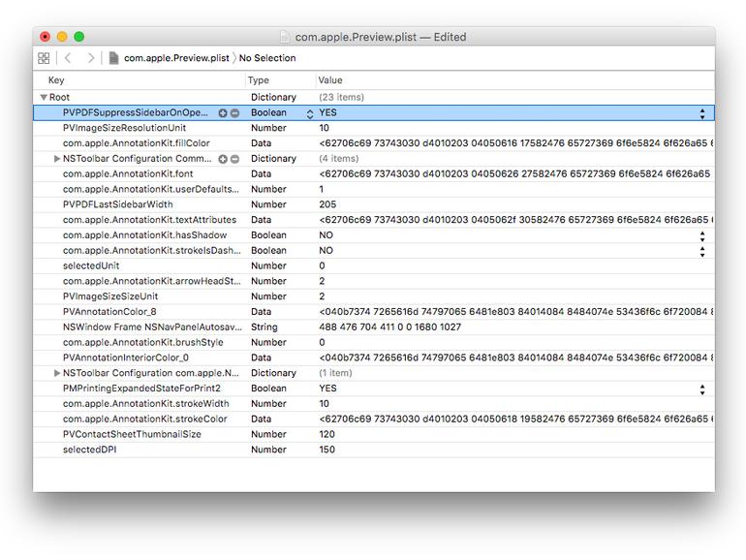Add row after PVPDFSuppressSidebarOnOpe key
The height and width of the screenshot is (560, 746).
click(x=223, y=113)
